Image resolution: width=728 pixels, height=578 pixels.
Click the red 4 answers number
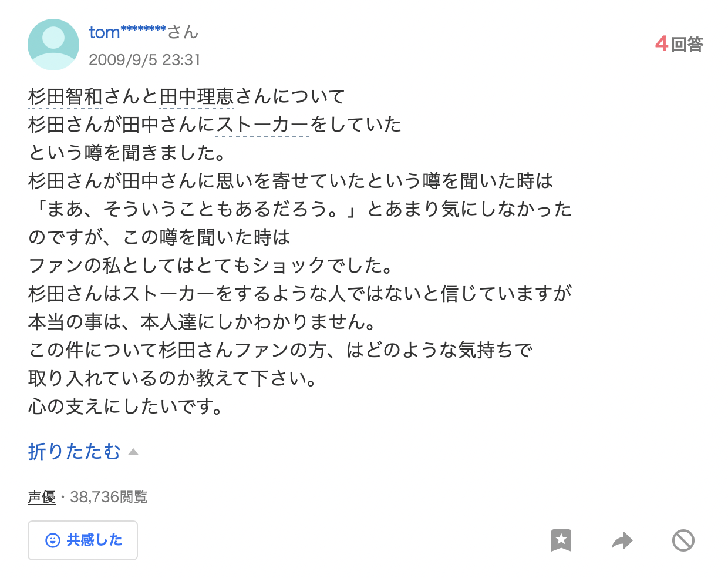pyautogui.click(x=662, y=43)
